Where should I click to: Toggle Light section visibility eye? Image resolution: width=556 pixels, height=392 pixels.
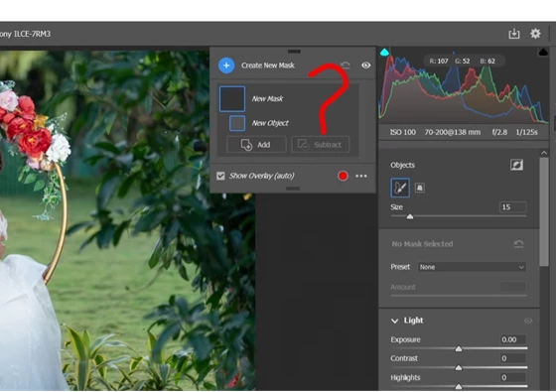click(528, 321)
